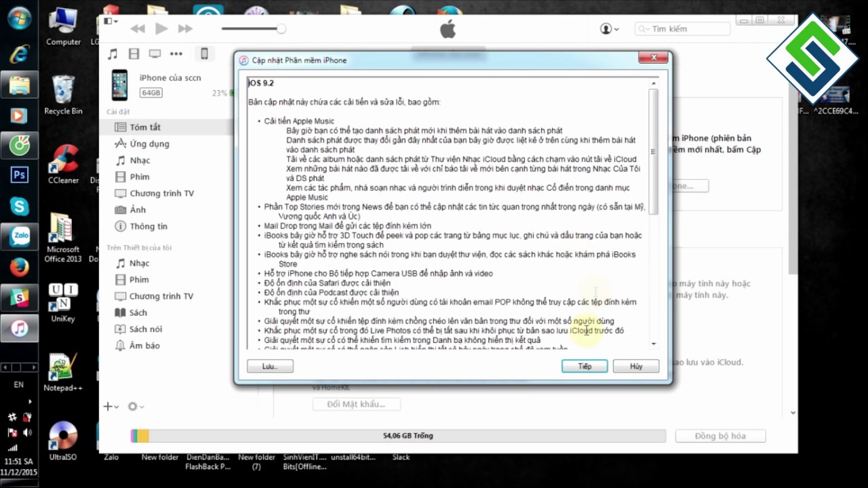This screenshot has height=488, width=868.
Task: Open the CCleaner desktop shortcut
Action: (63, 164)
